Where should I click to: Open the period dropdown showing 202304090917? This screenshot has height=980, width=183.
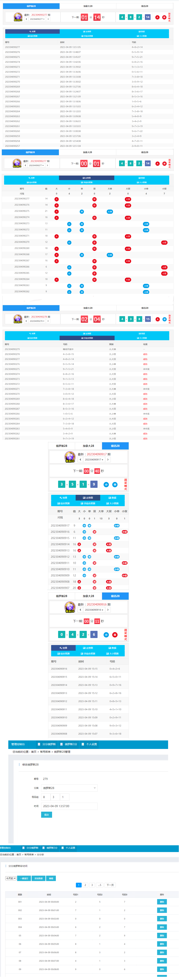tap(94, 459)
